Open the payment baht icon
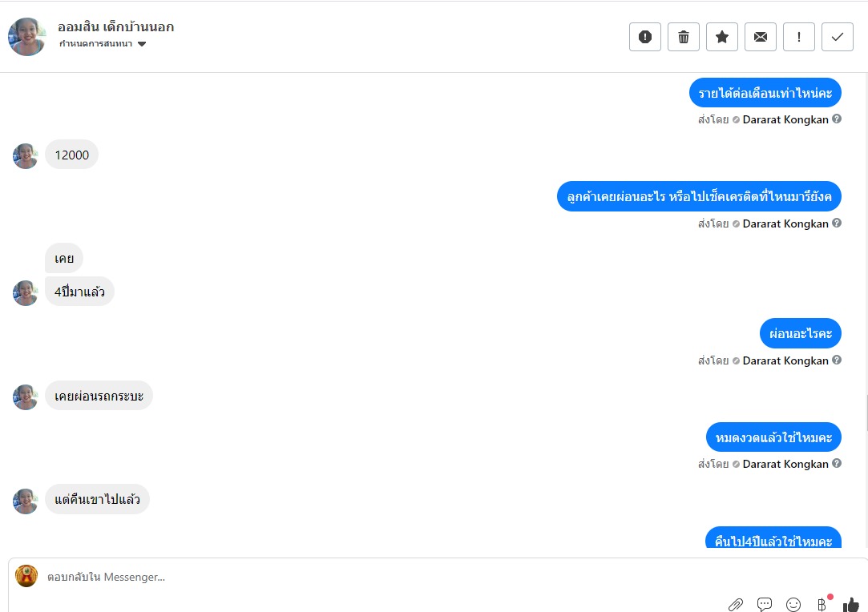The image size is (868, 612). point(822,604)
